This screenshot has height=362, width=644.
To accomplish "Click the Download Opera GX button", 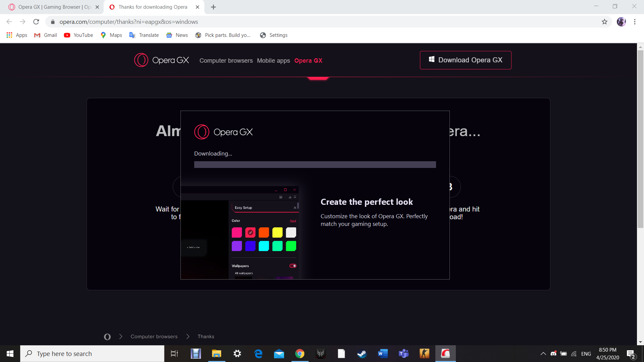I will tap(466, 60).
